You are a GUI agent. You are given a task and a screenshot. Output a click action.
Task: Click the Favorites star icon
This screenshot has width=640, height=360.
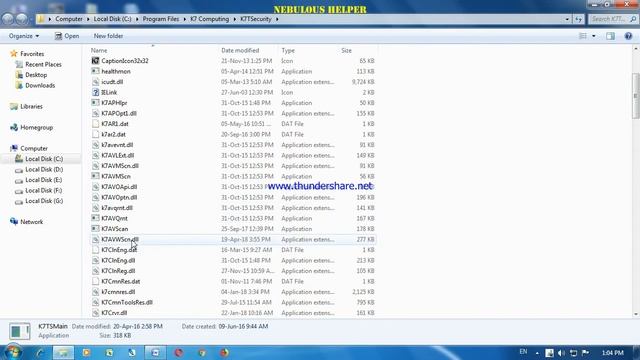click(14, 53)
